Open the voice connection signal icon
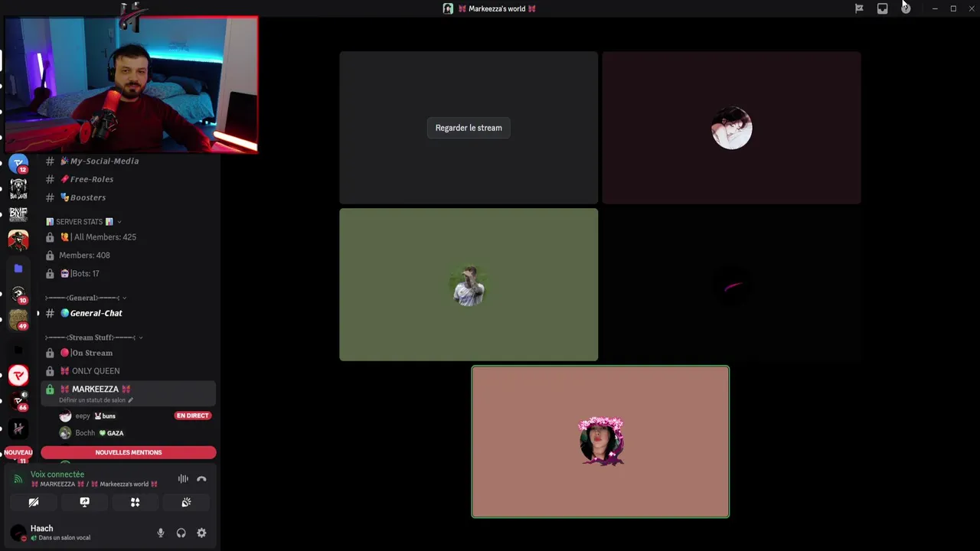 point(18,479)
